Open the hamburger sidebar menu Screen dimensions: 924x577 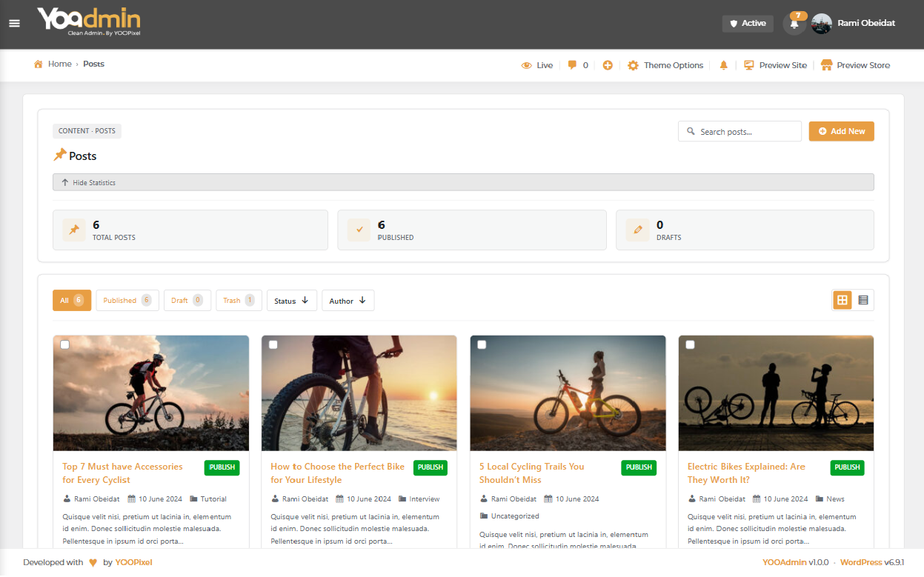click(14, 23)
